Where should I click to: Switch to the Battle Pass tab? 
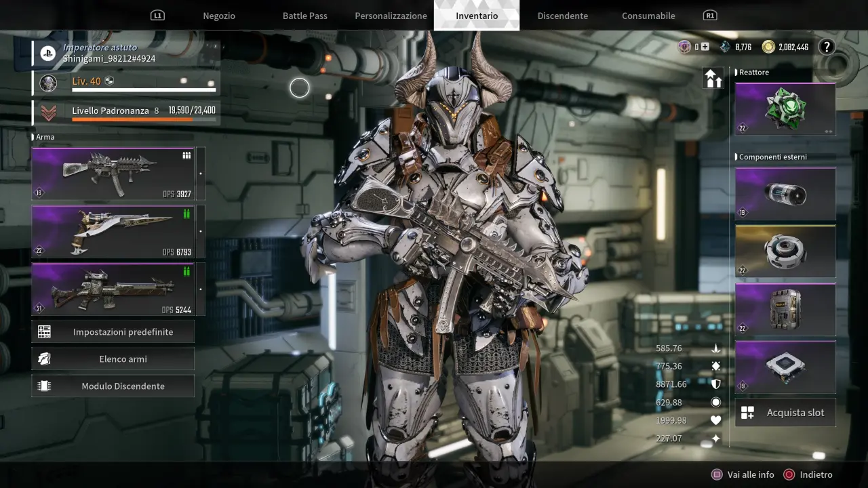(x=305, y=16)
